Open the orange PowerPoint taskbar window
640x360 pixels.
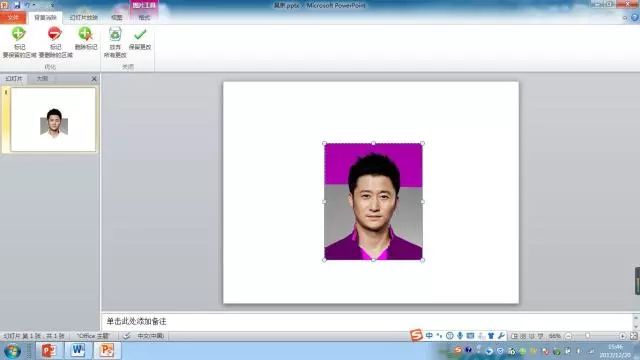click(x=107, y=351)
